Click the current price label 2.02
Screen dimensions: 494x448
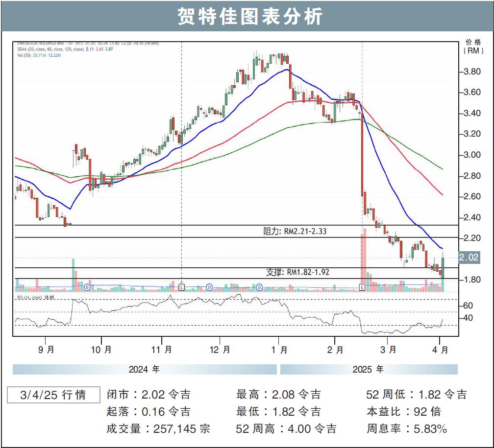469,258
